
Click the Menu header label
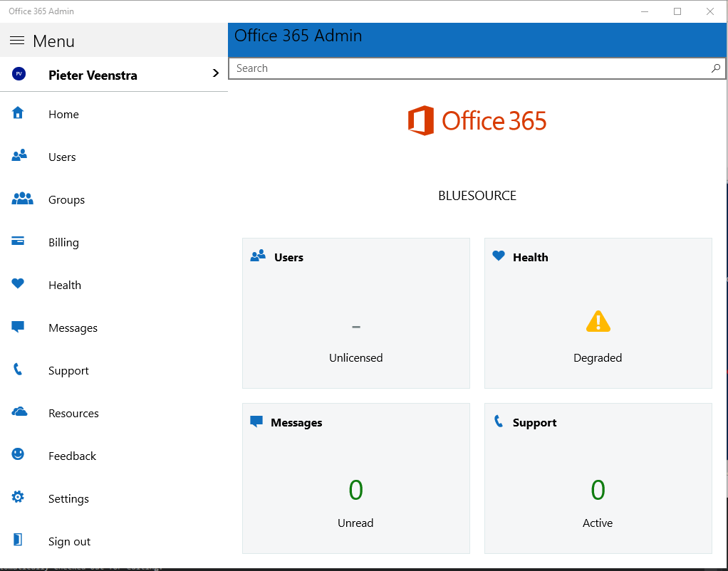coord(53,41)
